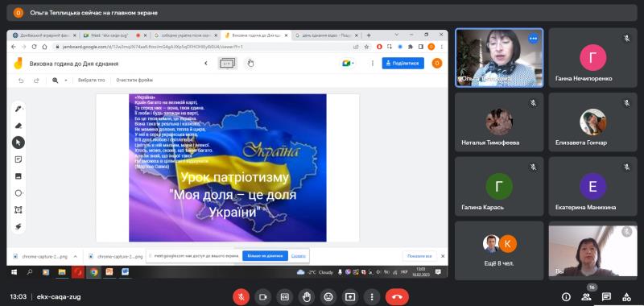
Task: Toggle closed captions button
Action: [284, 297]
